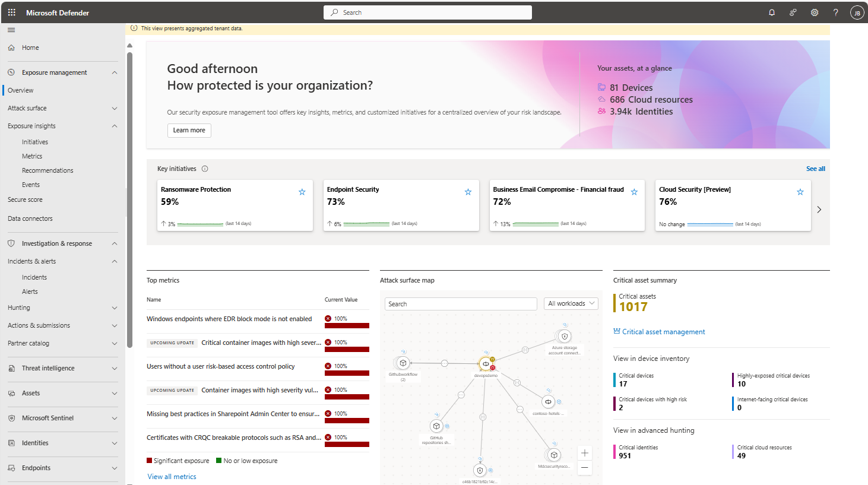Zoom in on the attack surface map
868x485 pixels.
click(x=585, y=453)
